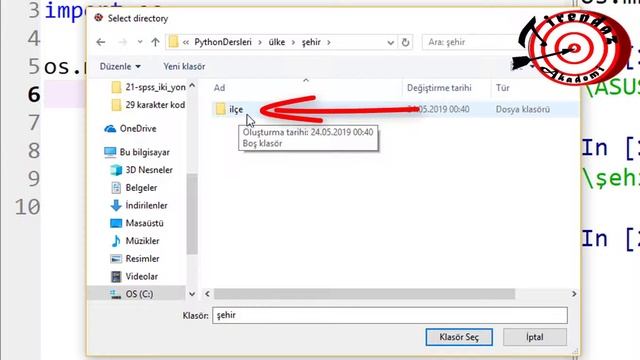Click the forward navigation arrow
Screen dimensions: 640x360
122,42
